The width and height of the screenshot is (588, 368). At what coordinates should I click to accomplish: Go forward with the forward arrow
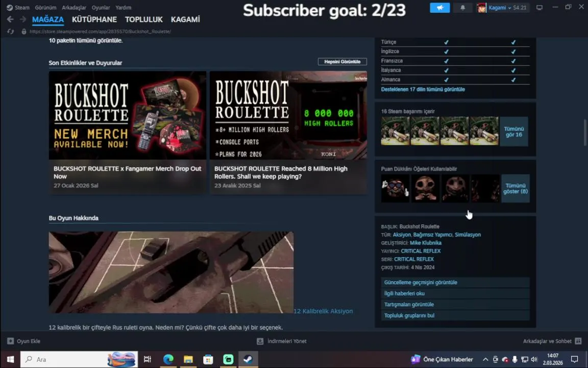(23, 19)
